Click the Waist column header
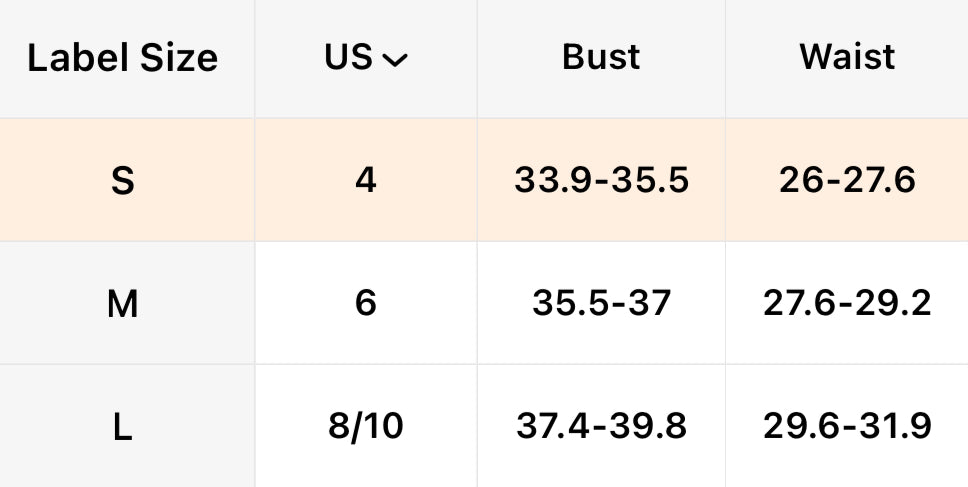The width and height of the screenshot is (968, 487). (847, 58)
